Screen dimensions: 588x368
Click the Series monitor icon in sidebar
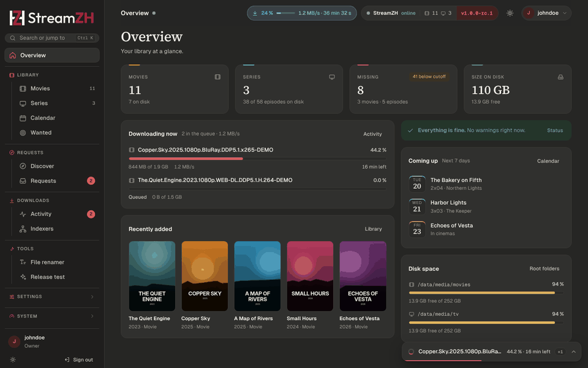tap(23, 103)
